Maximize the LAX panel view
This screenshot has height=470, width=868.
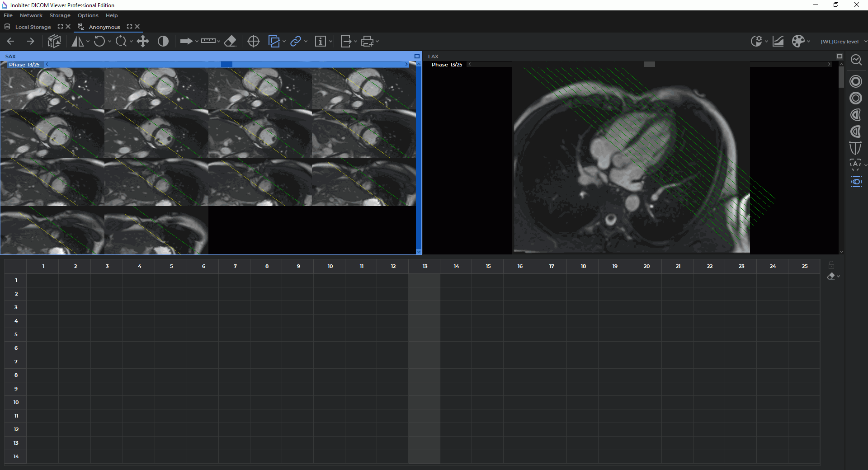(x=840, y=56)
